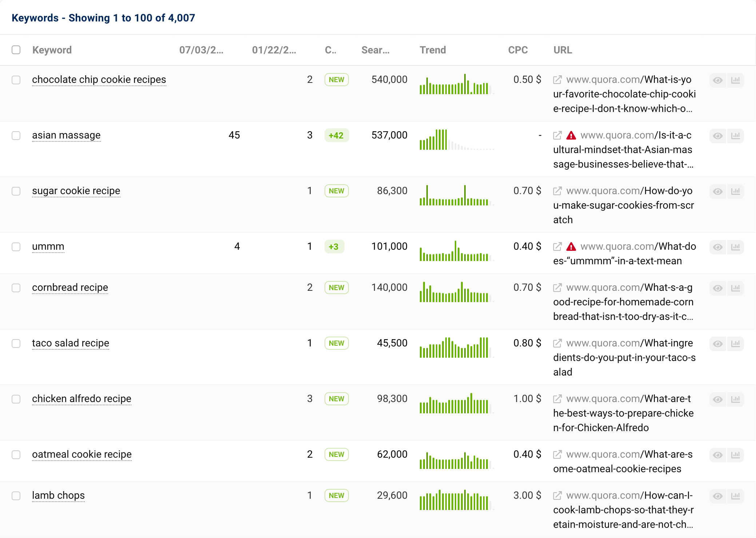Tick checkbox for lamb chops
This screenshot has height=538, width=756.
16,496
